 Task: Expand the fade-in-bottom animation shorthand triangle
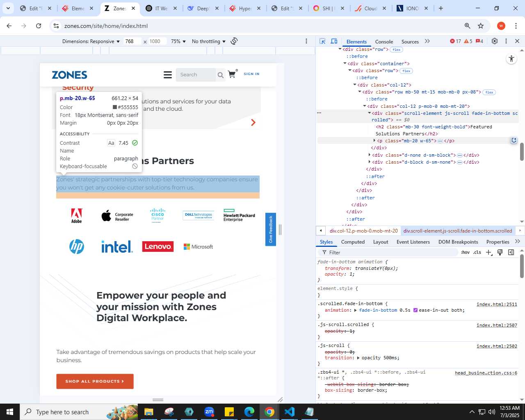tap(356, 310)
